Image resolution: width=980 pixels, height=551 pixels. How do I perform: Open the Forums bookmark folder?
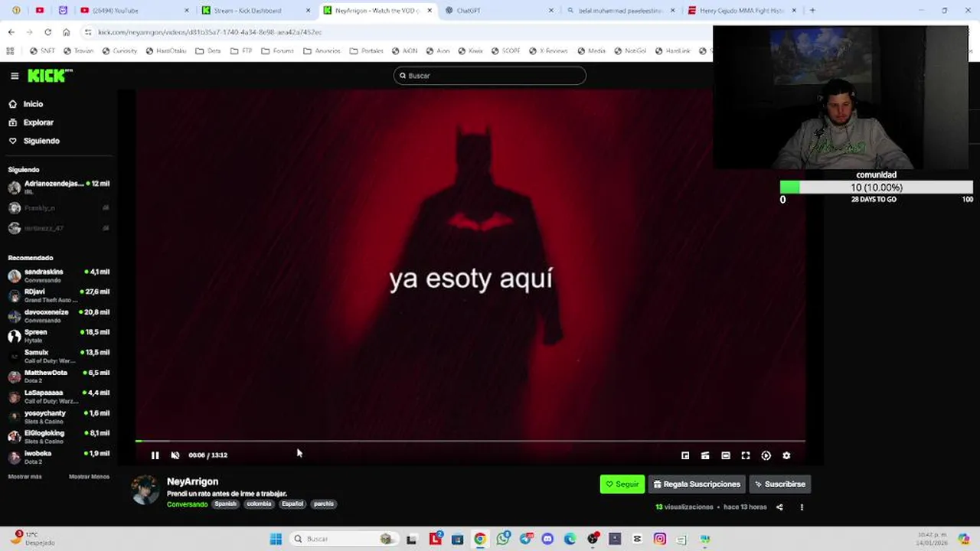[x=277, y=51]
